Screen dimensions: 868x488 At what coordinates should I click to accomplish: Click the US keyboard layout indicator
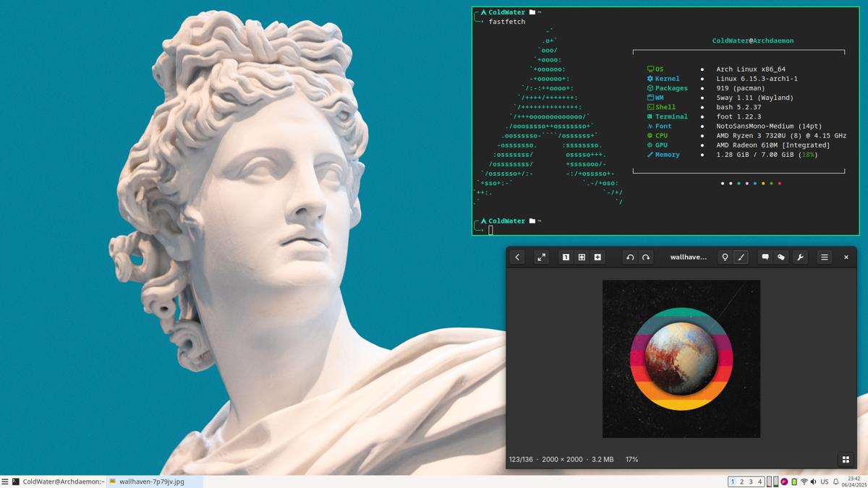pos(824,481)
